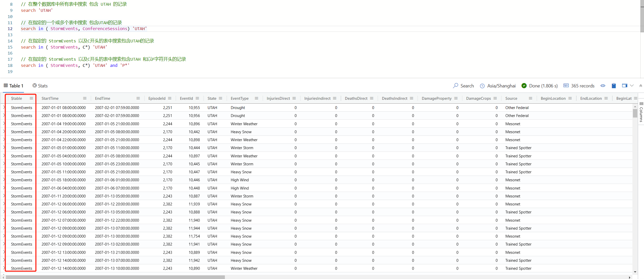This screenshot has height=279, width=644.
Task: Collapse results panel with double chevron
Action: coord(640,86)
